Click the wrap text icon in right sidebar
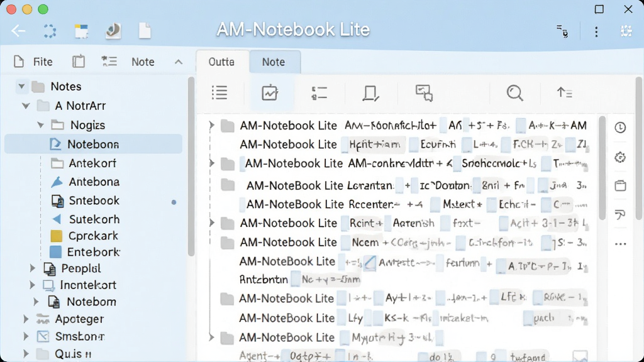 click(x=620, y=215)
